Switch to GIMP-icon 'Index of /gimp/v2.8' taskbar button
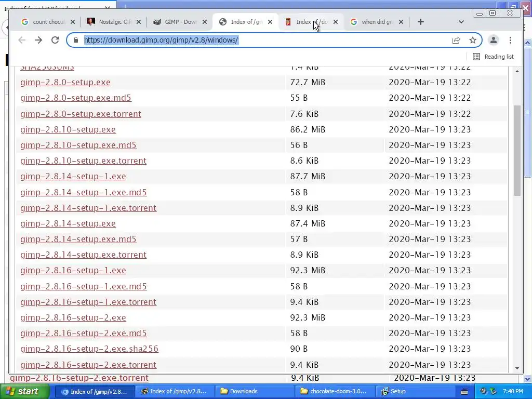532x399 pixels. [174, 392]
